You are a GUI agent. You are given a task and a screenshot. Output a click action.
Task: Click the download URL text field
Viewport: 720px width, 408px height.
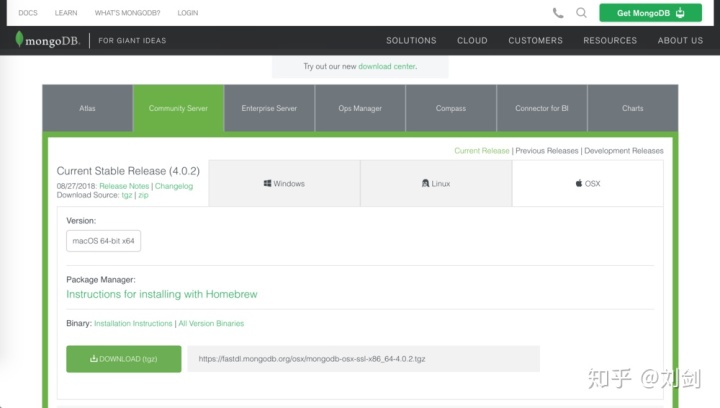coord(363,359)
